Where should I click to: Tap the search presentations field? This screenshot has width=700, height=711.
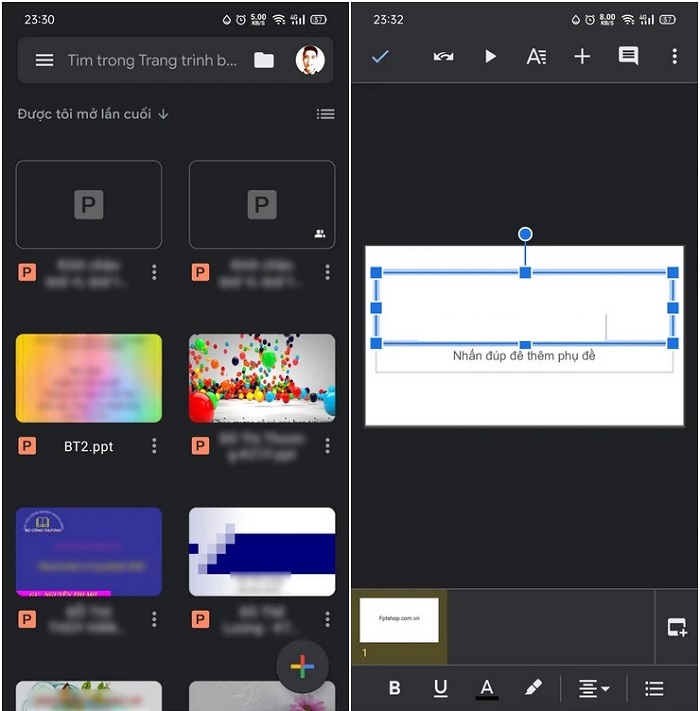point(152,60)
